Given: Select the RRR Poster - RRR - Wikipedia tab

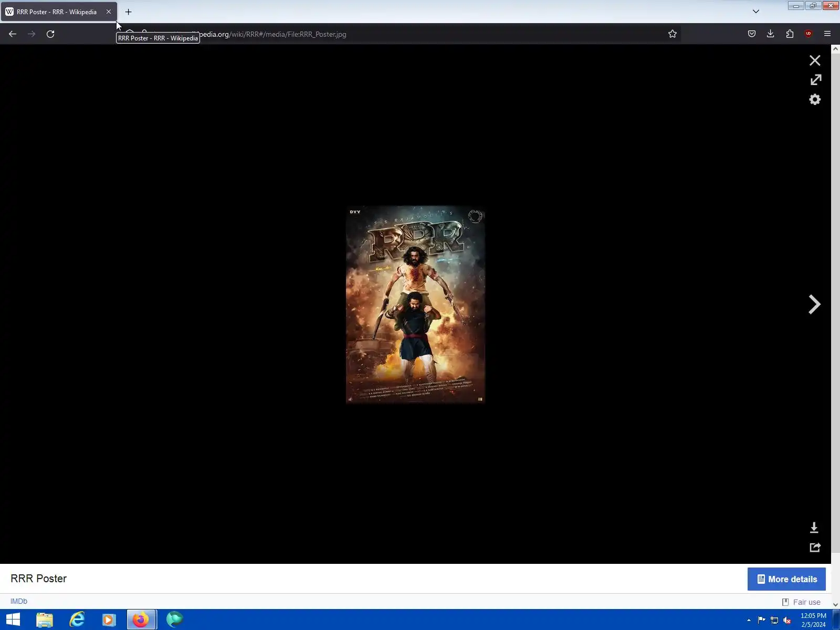Looking at the screenshot, I should (59, 12).
